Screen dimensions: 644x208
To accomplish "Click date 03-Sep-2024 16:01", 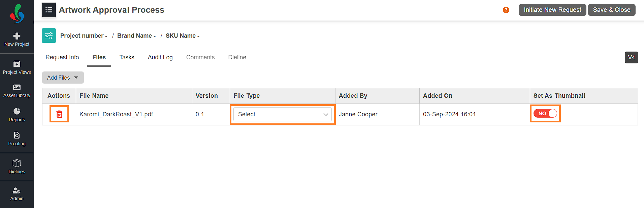I will (449, 114).
